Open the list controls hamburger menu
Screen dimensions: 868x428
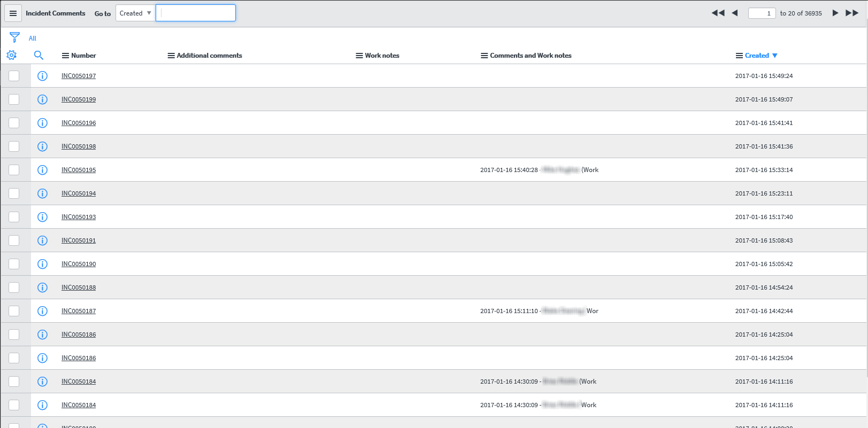(x=13, y=13)
